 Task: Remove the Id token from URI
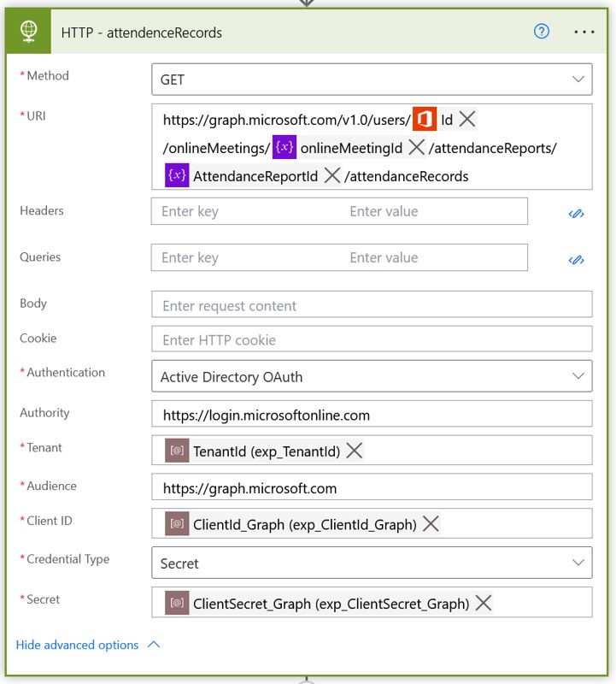pyautogui.click(x=466, y=119)
